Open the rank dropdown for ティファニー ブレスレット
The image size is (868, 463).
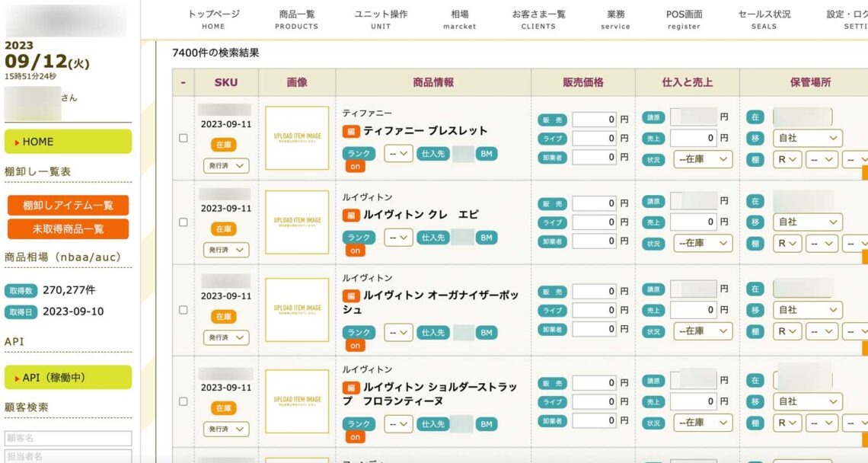(398, 153)
